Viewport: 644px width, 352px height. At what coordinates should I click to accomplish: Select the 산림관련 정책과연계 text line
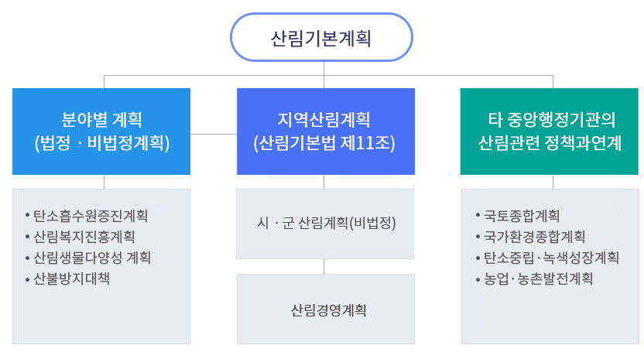[x=550, y=143]
